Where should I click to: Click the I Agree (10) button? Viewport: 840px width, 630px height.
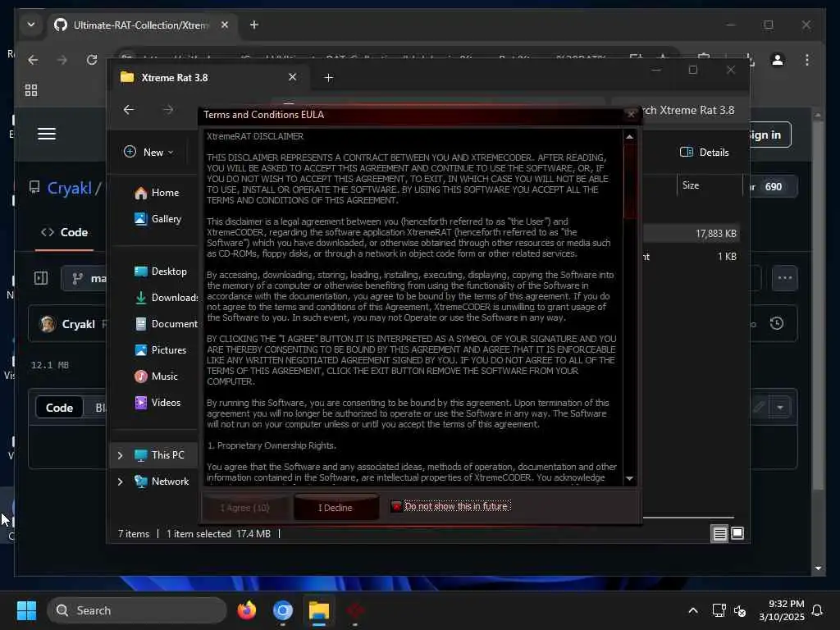click(x=244, y=507)
